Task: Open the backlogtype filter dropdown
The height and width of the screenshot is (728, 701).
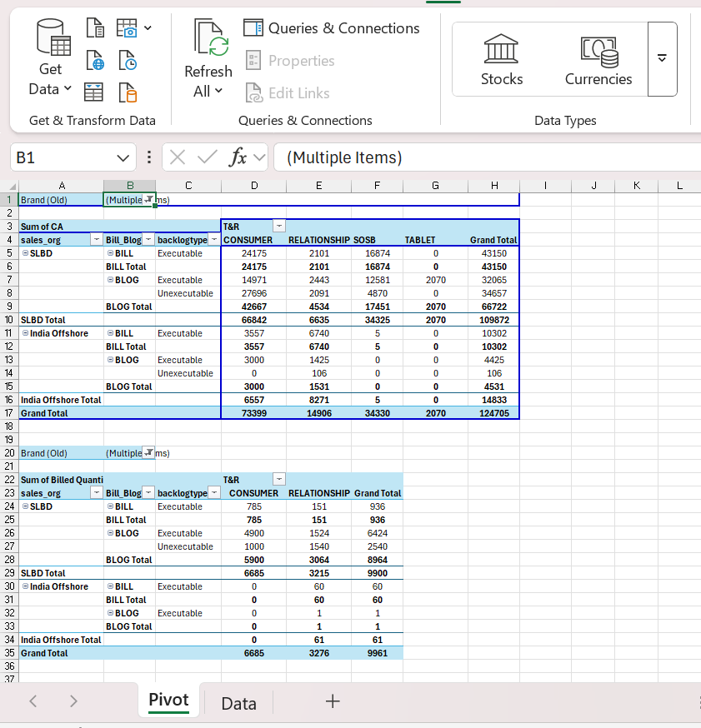Action: tap(214, 239)
